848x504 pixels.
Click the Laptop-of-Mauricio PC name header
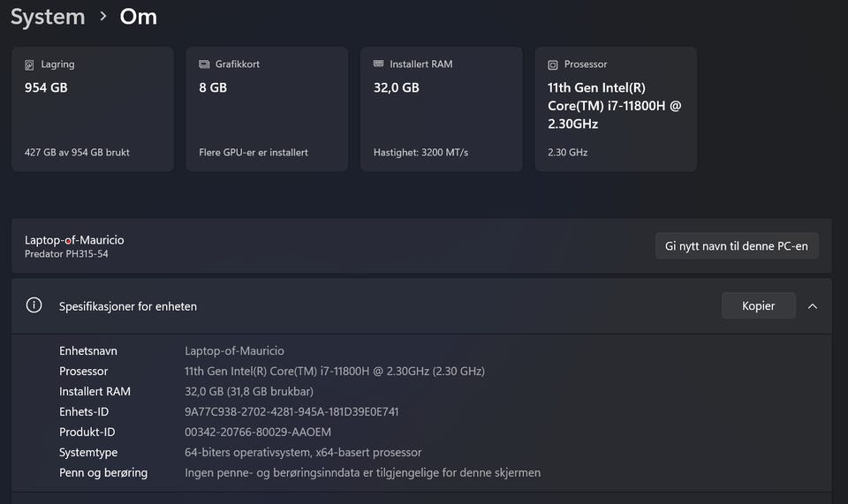click(74, 240)
